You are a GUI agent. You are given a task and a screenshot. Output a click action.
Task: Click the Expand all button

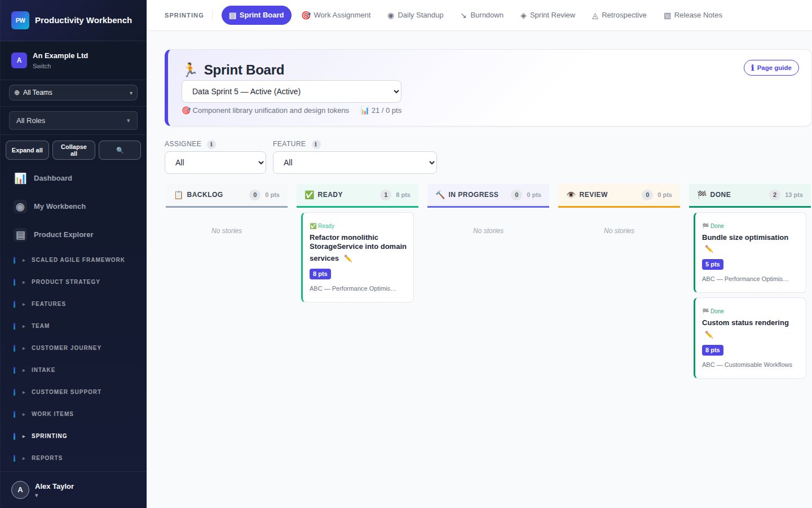point(27,150)
